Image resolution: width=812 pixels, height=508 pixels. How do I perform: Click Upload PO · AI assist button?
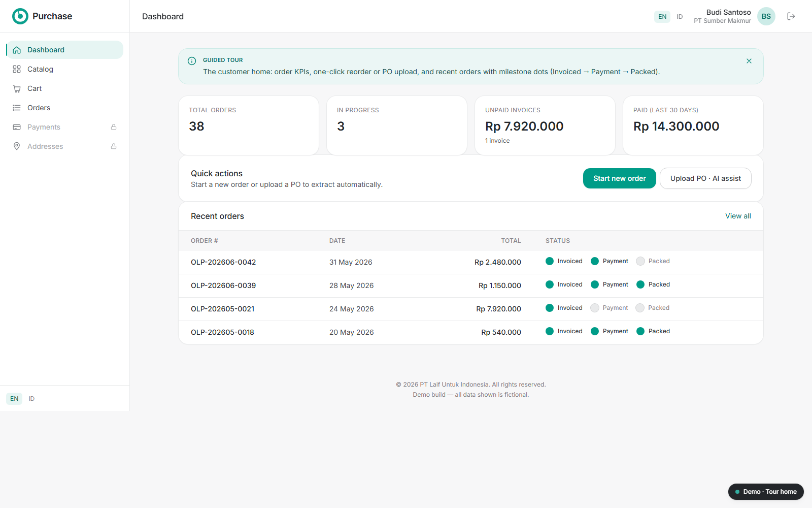click(x=705, y=178)
